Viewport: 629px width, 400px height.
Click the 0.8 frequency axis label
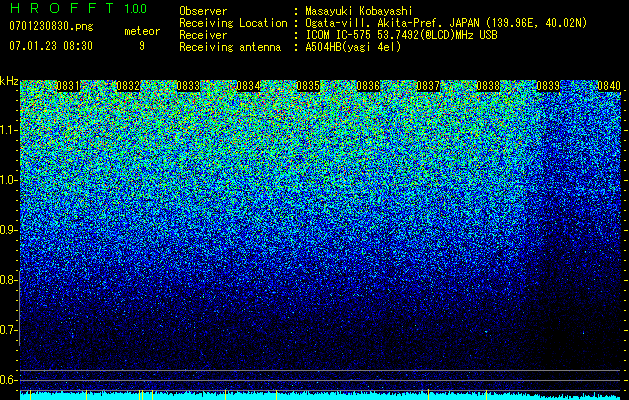coord(8,280)
